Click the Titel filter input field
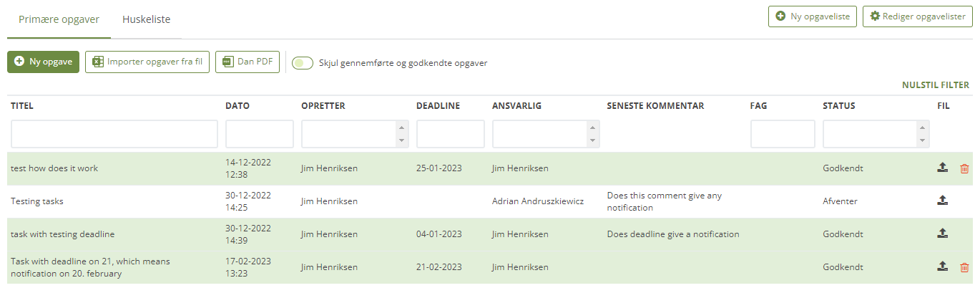 pos(114,134)
